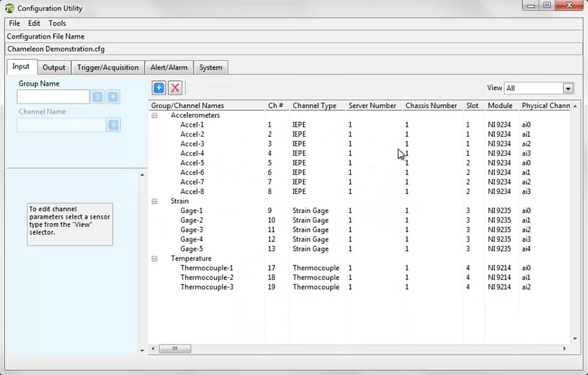The width and height of the screenshot is (588, 375).
Task: Click the Chassis Number column header
Action: 433,106
